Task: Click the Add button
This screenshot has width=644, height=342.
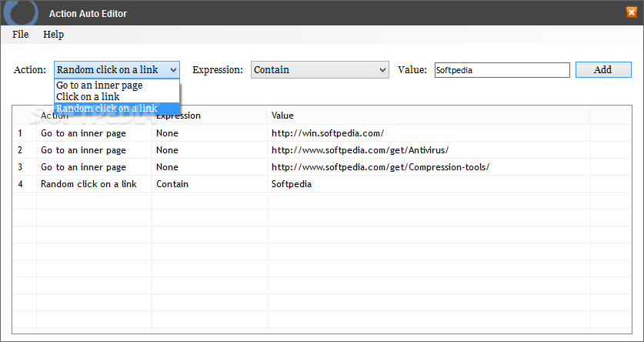Action: pyautogui.click(x=603, y=70)
